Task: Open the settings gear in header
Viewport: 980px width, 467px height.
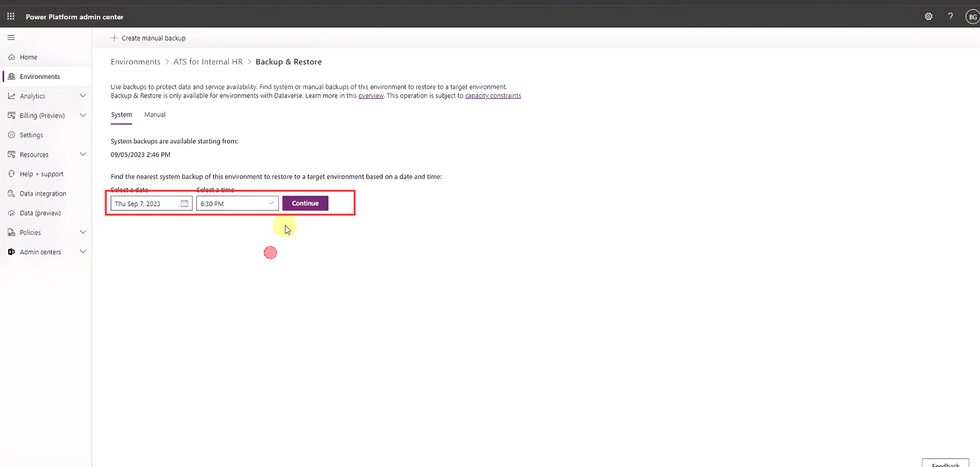Action: click(x=928, y=16)
